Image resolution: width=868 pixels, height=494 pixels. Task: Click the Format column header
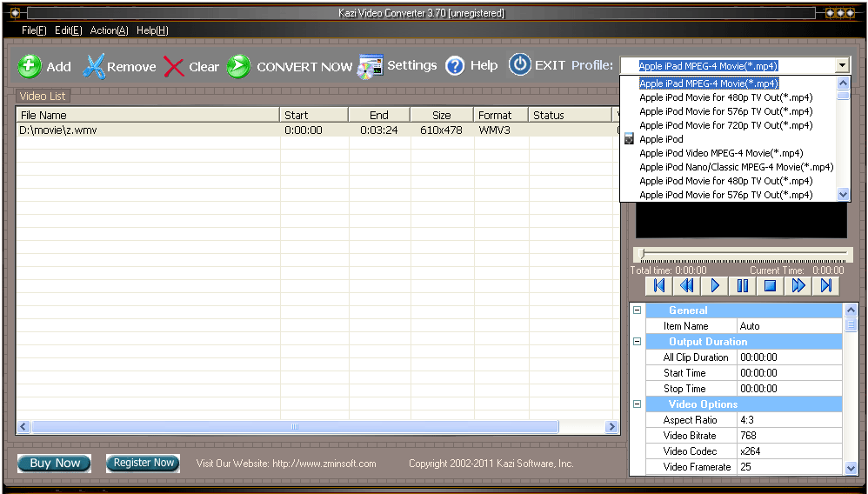point(500,115)
